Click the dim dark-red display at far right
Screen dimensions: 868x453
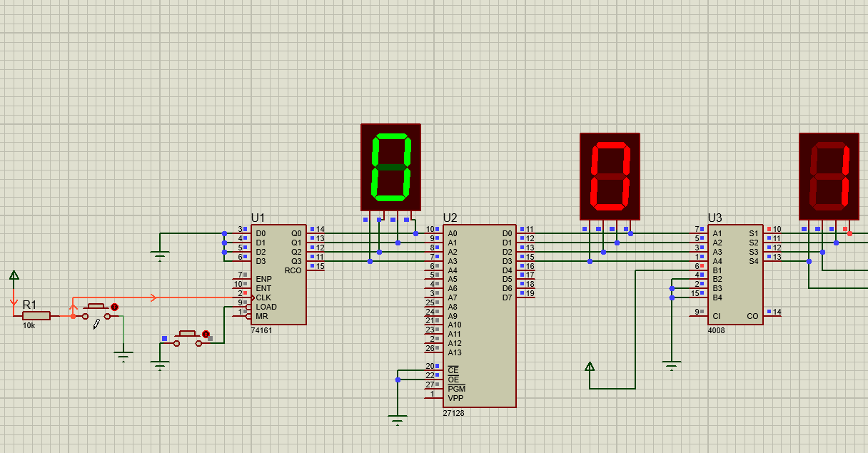(x=829, y=176)
